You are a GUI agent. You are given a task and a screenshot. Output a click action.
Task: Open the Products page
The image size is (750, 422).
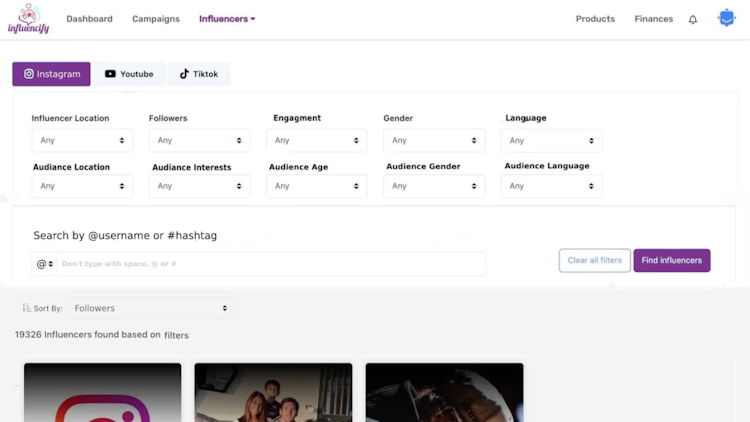coord(595,19)
